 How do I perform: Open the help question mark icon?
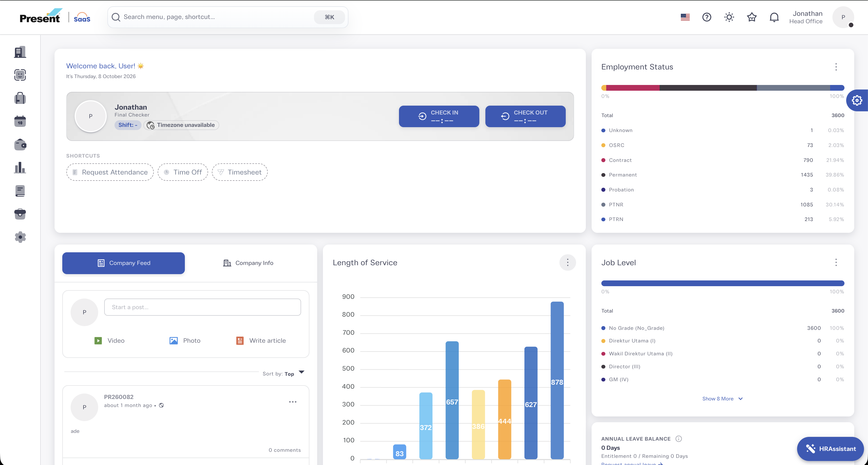(x=707, y=17)
